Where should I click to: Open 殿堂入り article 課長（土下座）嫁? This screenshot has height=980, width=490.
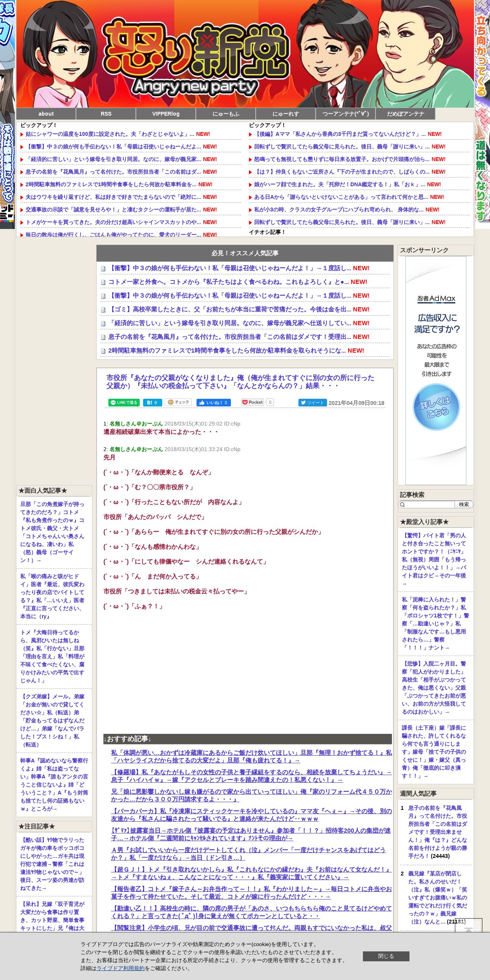pyautogui.click(x=434, y=752)
